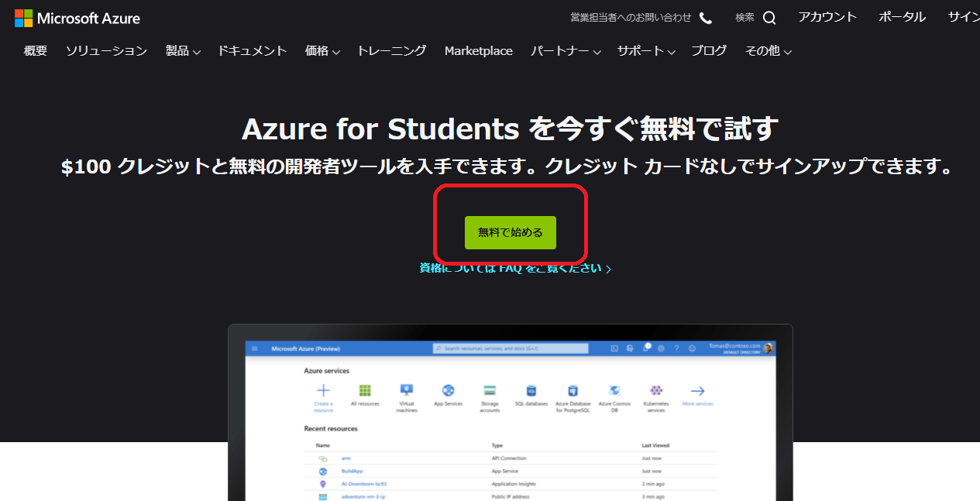This screenshot has width=980, height=501.
Task: Click the icon beside AI-Downtown-bc93
Action: point(323,484)
